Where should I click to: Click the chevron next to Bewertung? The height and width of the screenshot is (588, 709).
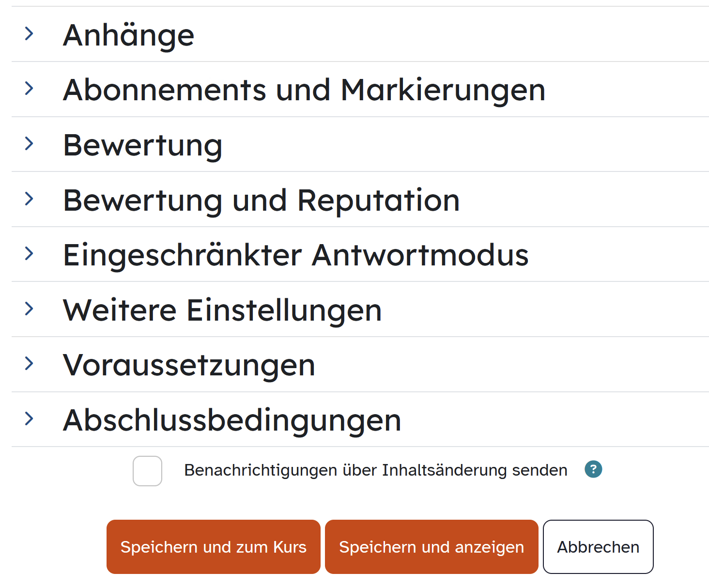[x=29, y=144]
